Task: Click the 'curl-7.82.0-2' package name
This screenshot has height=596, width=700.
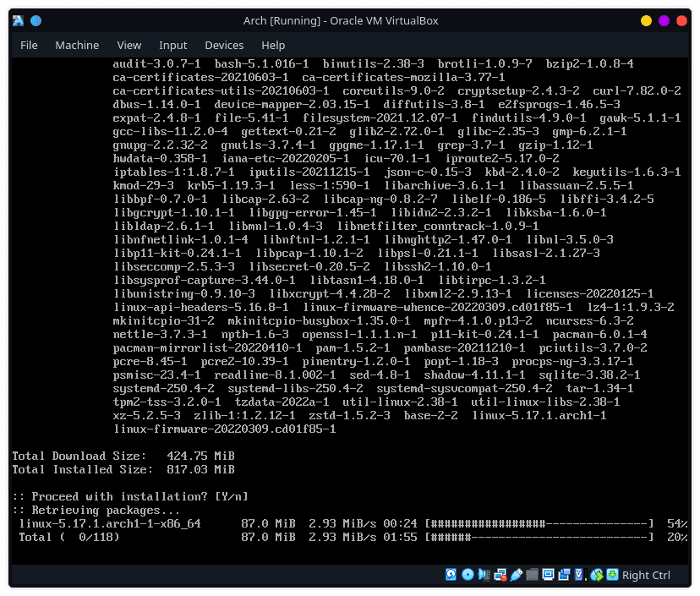Action: (x=637, y=90)
